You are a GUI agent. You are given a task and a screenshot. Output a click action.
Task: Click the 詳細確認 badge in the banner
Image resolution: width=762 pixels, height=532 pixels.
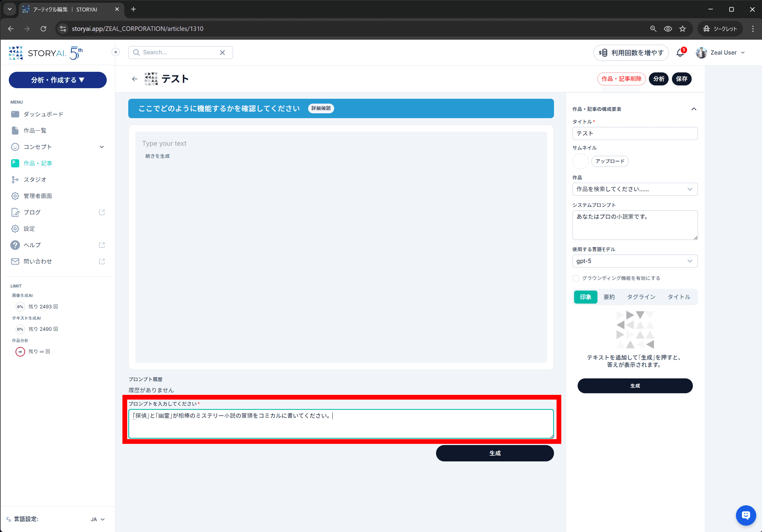coord(321,109)
